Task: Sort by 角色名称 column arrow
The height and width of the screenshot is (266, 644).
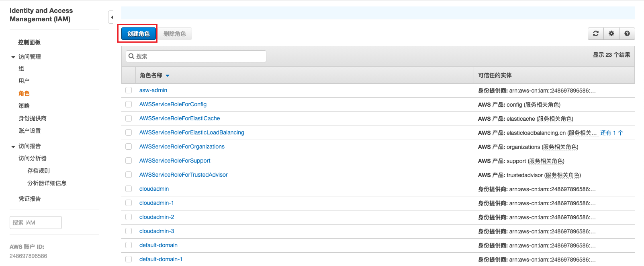Action: tap(168, 76)
